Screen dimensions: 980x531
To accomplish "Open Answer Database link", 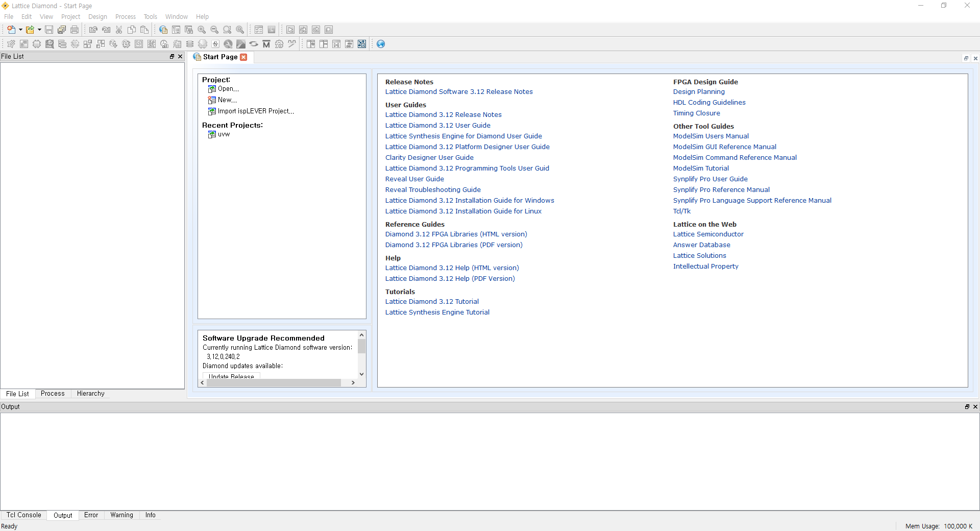I will click(701, 245).
